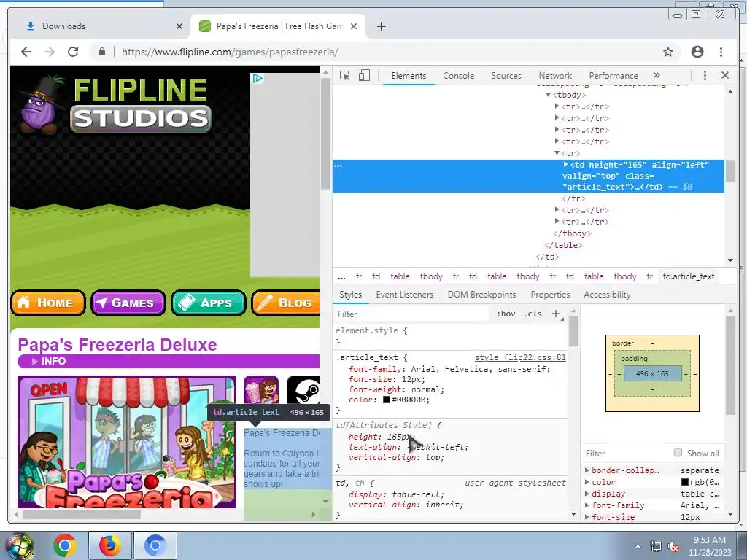Open the Accessibility pane

coord(607,295)
